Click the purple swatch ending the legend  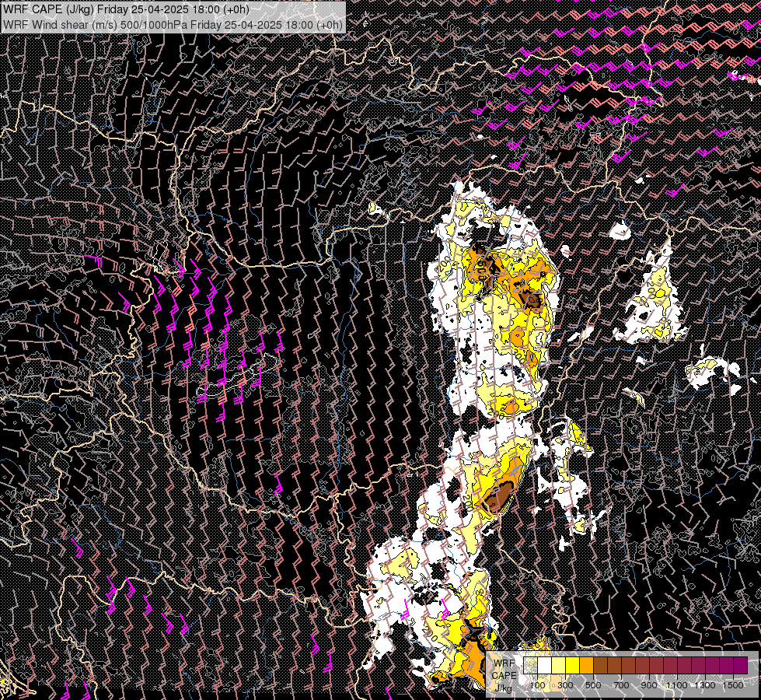coord(741,665)
